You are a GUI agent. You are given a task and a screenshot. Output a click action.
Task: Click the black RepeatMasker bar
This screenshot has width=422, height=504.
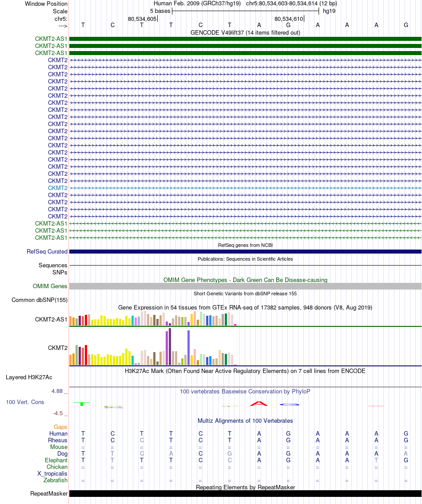click(245, 494)
